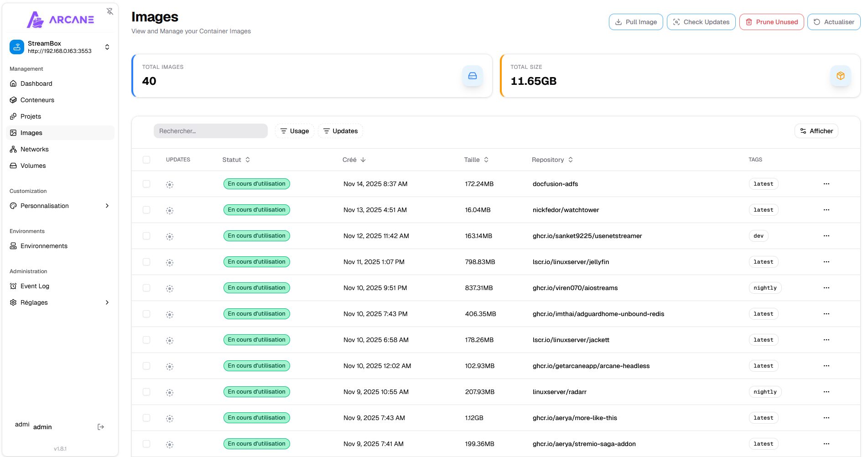Open the actions menu for lscr.io/linuxserver/jellyfin row

point(826,262)
